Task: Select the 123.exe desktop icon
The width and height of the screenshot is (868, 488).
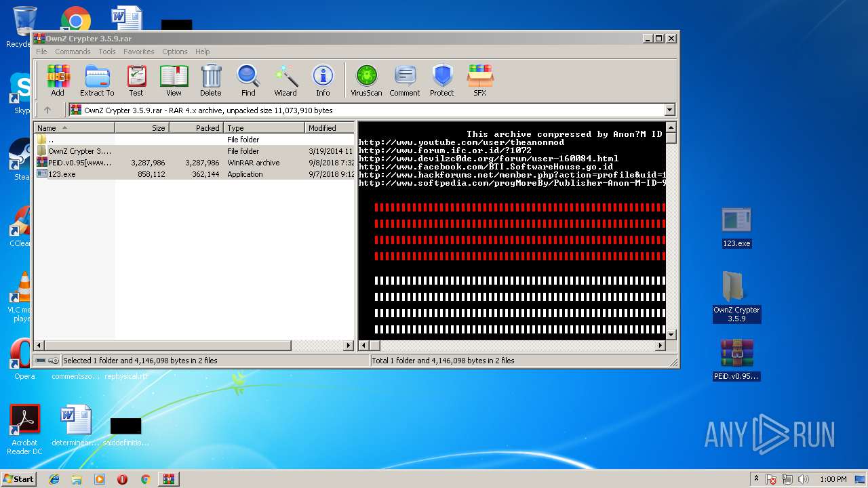Action: 736,228
